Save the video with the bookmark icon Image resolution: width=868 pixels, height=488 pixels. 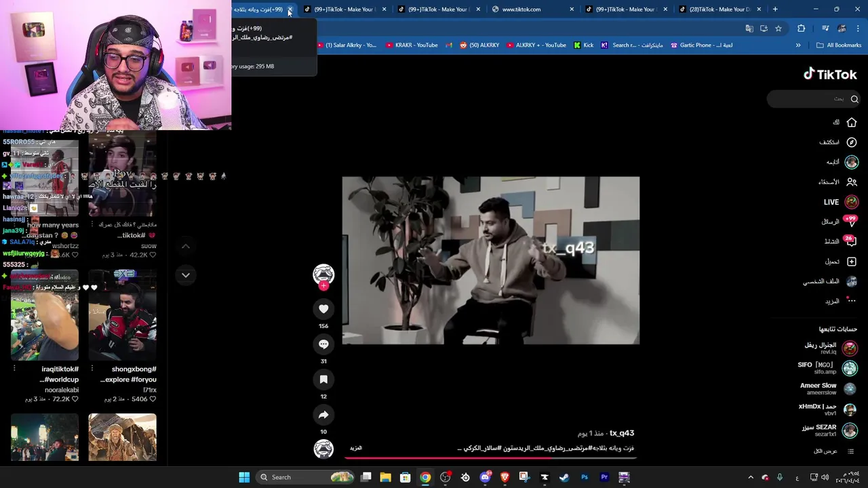click(323, 380)
